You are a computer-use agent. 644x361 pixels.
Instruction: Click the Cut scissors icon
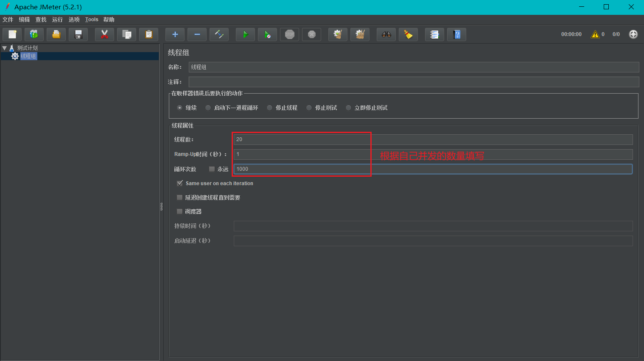(104, 34)
